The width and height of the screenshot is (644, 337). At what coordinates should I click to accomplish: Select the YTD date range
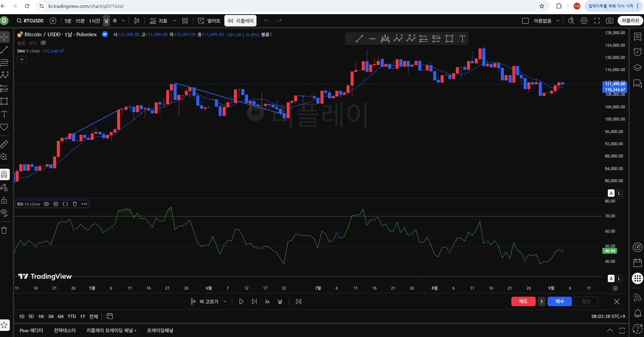pyautogui.click(x=72, y=316)
